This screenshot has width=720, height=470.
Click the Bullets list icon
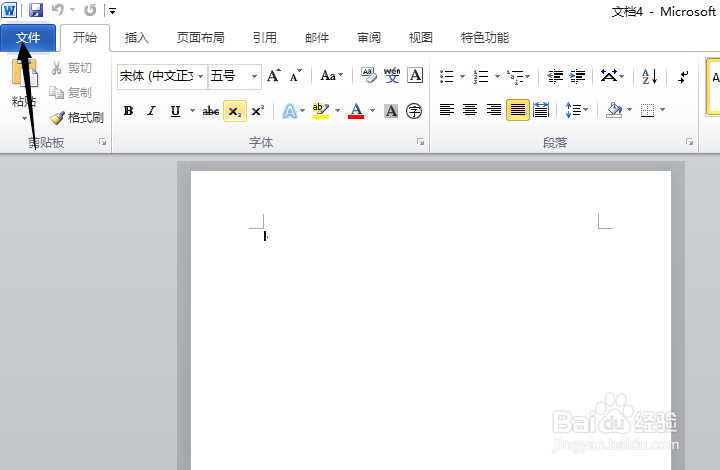447,76
